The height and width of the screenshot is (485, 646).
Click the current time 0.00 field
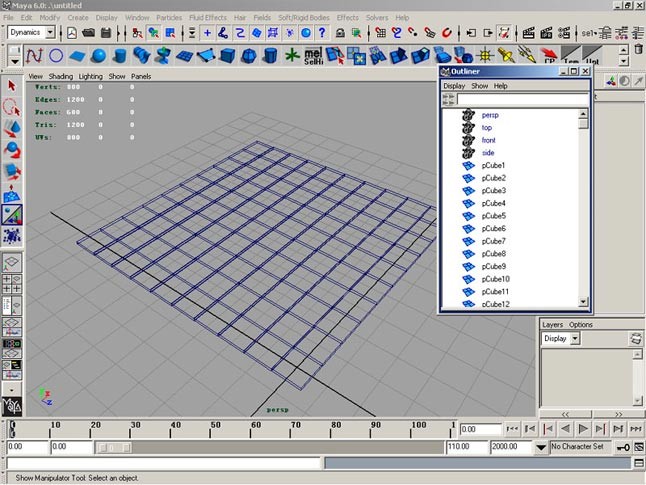click(x=480, y=429)
